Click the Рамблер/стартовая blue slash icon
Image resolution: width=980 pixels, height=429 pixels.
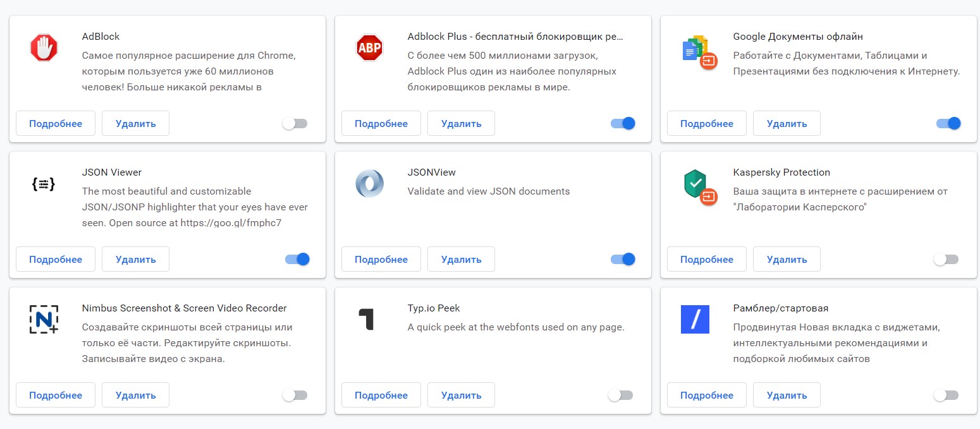(x=695, y=320)
